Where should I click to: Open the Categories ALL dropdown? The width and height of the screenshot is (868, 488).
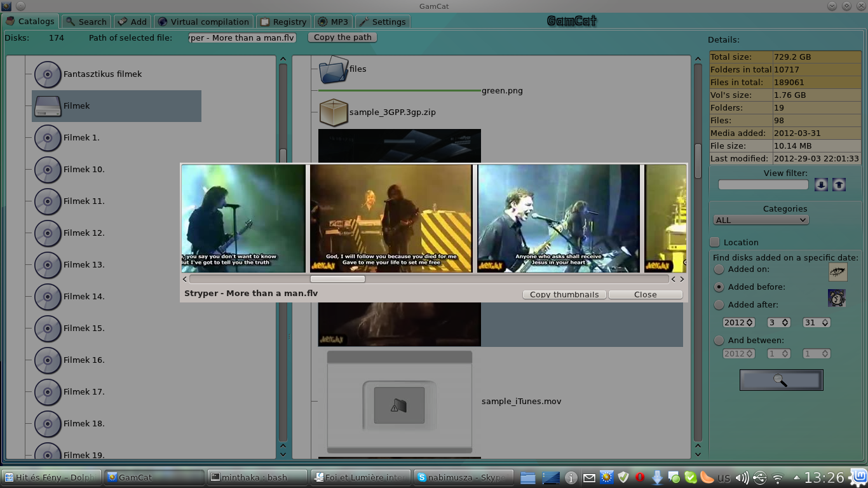click(x=761, y=220)
